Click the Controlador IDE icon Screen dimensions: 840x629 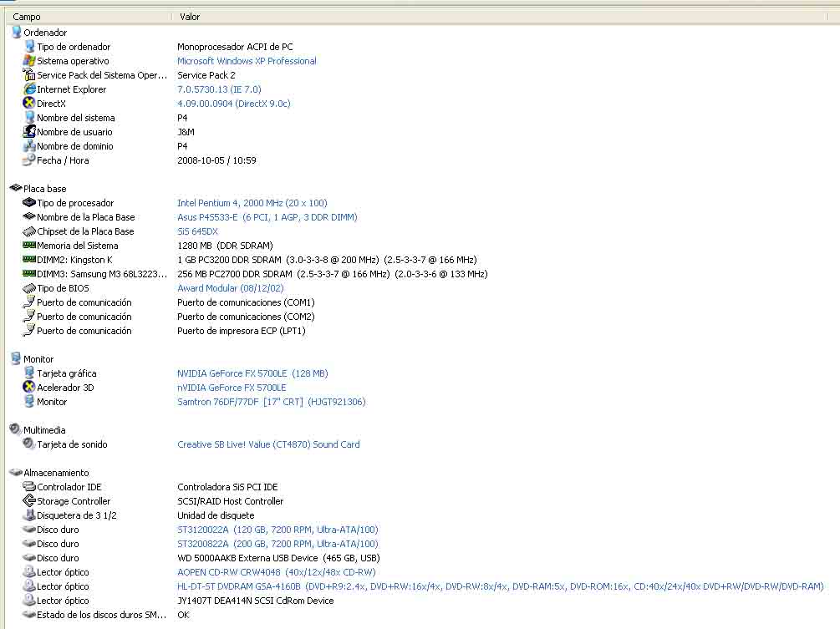point(29,486)
